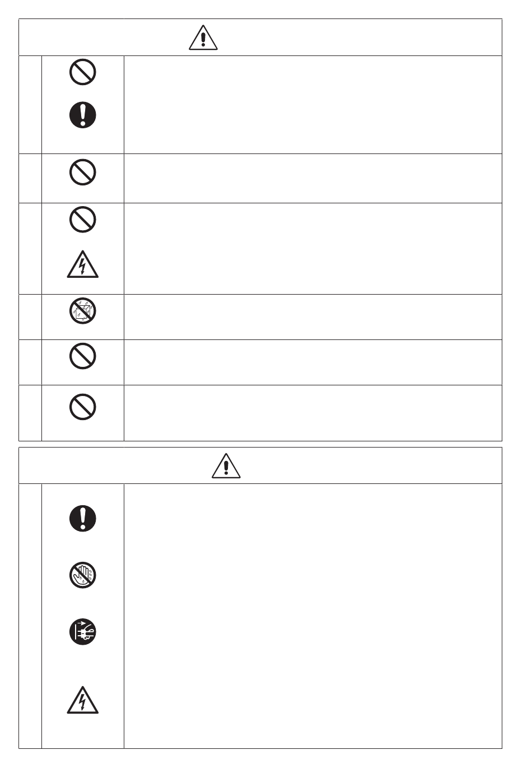Click the warning triangle in the lower table header
This screenshot has width=532, height=764.
(226, 466)
